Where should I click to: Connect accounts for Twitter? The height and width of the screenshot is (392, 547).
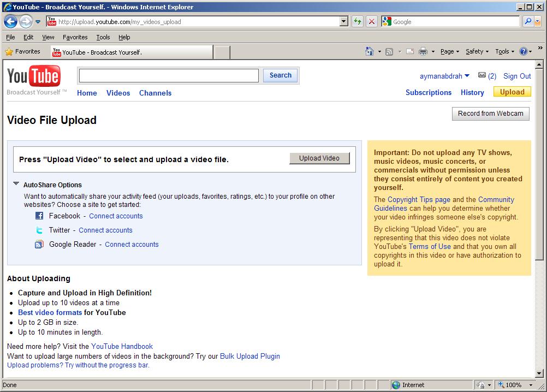105,230
